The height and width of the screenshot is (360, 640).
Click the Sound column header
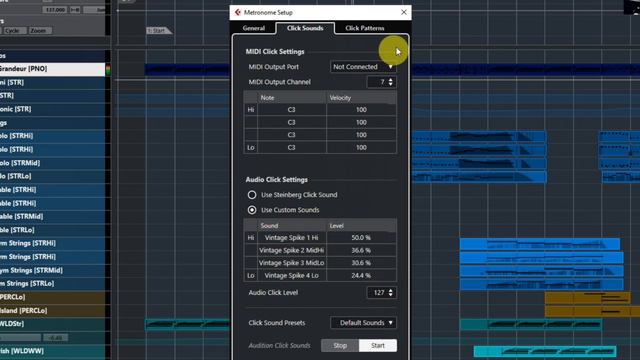pyautogui.click(x=291, y=226)
